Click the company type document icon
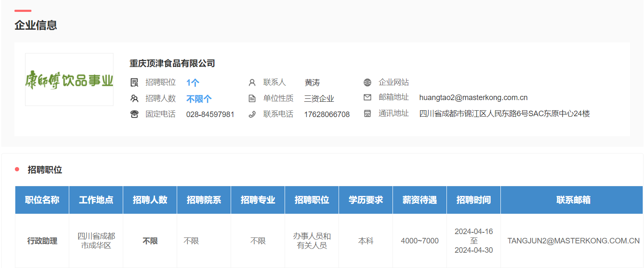This screenshot has height=268, width=644. [x=252, y=99]
